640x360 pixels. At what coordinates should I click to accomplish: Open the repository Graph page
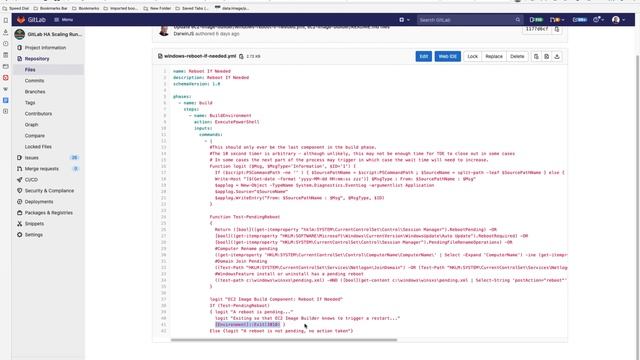[31, 125]
